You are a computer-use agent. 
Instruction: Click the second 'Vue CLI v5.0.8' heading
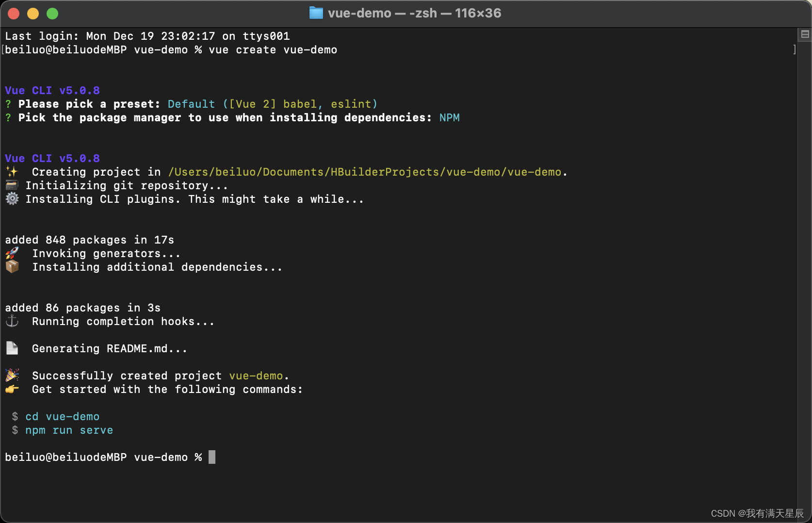coord(52,158)
